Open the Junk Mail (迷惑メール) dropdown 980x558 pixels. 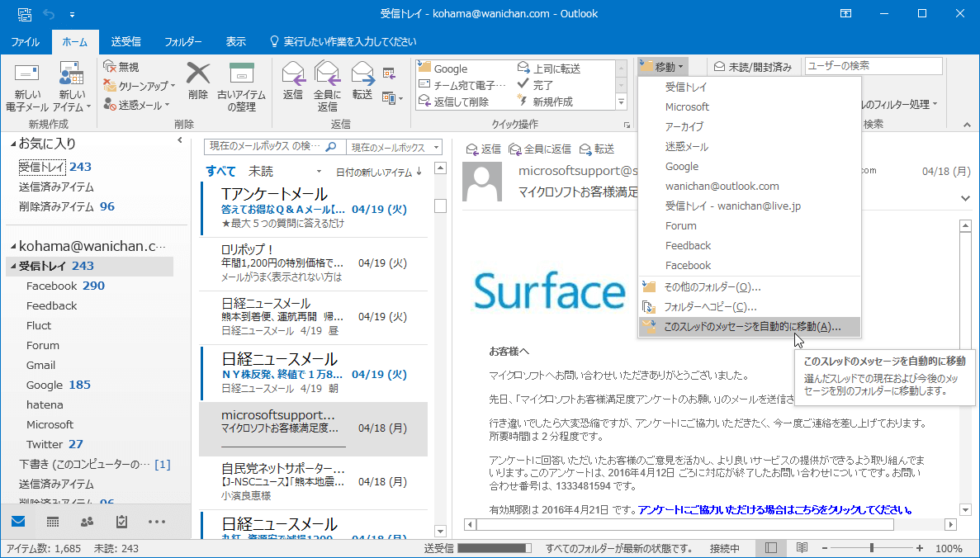137,105
